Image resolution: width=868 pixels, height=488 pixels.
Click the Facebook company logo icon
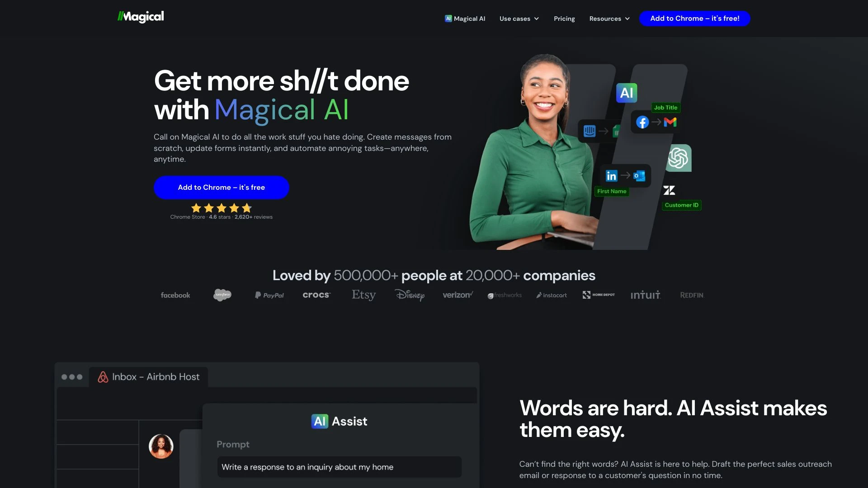pos(175,295)
